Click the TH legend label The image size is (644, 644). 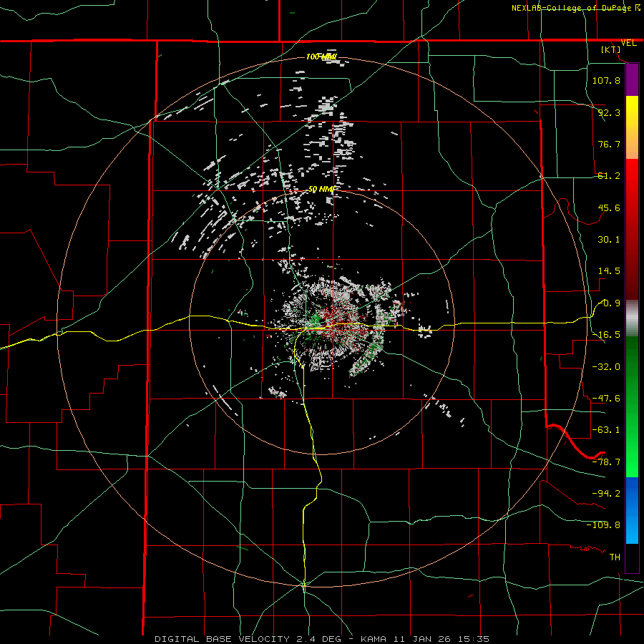[x=615, y=557]
